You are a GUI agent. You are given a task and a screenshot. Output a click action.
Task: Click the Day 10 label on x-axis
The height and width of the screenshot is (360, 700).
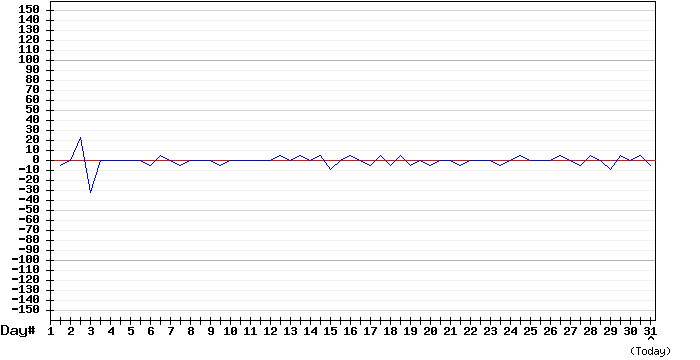click(x=230, y=331)
